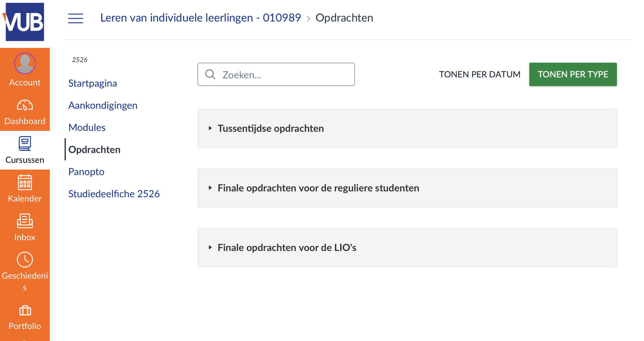The width and height of the screenshot is (644, 341).
Task: Open the Geschiedenis clock icon
Action: coord(25,260)
